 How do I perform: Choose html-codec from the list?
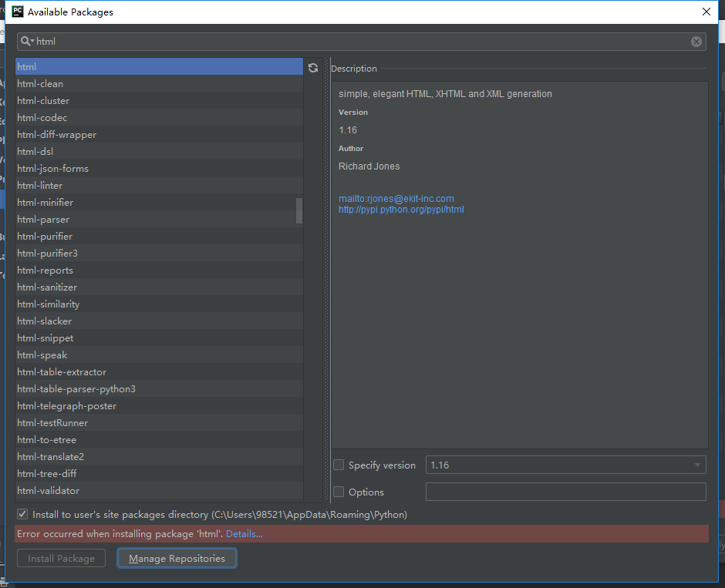(x=159, y=117)
